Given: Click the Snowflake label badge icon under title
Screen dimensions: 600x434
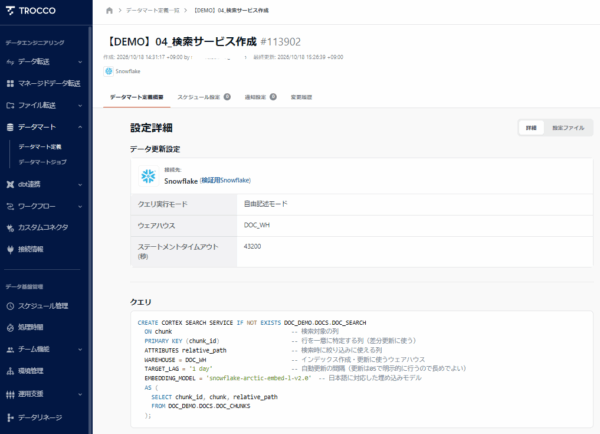Looking at the screenshot, I should 109,71.
